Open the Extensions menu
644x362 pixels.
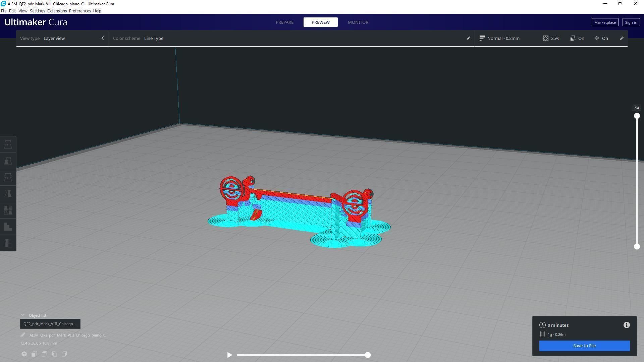tap(57, 11)
